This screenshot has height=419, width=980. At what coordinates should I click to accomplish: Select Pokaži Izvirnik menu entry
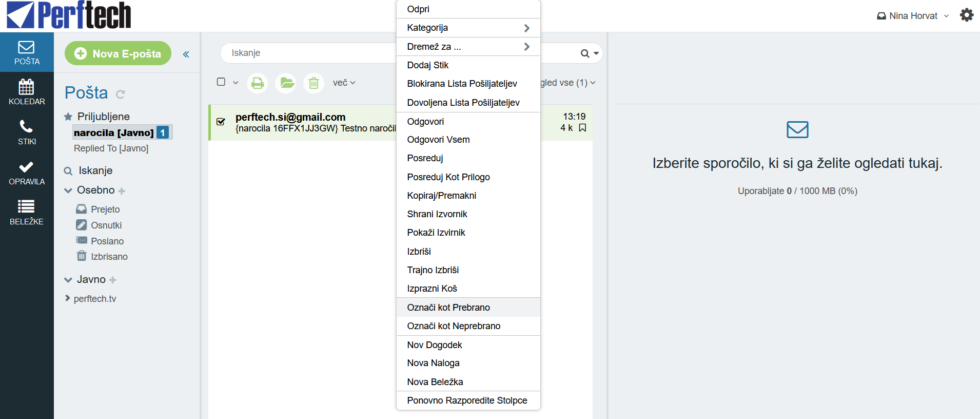[468, 233]
